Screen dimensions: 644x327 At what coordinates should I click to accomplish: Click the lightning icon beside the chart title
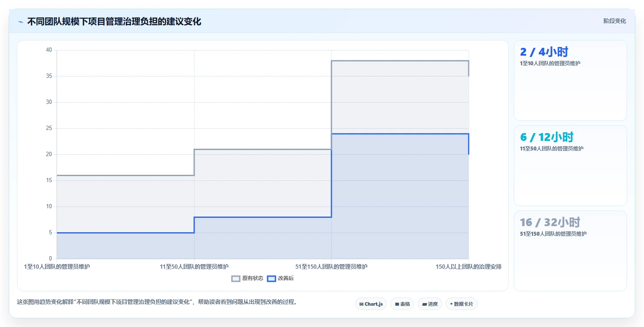[20, 22]
